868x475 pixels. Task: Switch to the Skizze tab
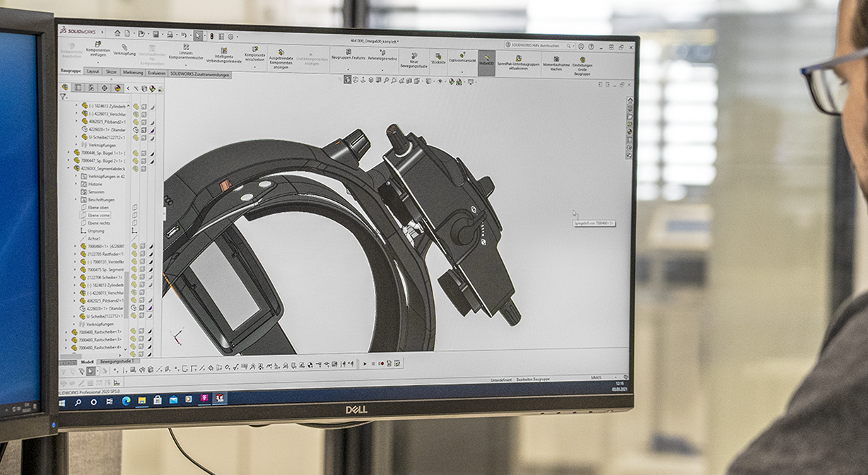[111, 71]
